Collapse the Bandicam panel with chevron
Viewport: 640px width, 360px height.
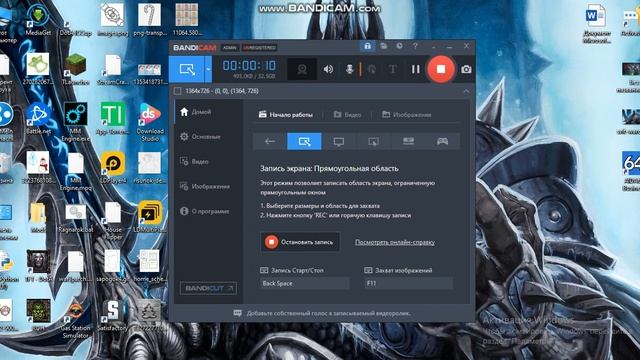tap(467, 91)
